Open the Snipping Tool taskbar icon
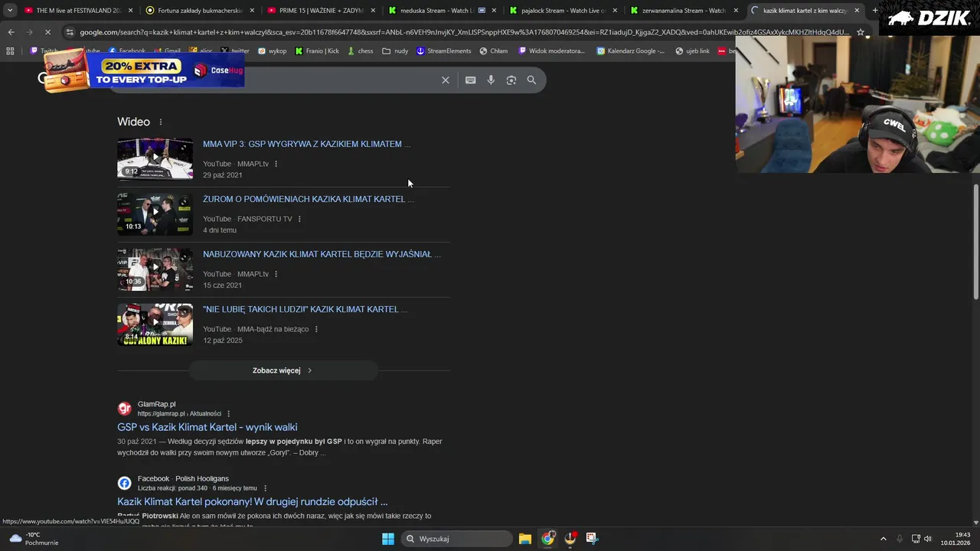The height and width of the screenshot is (551, 980). [x=592, y=539]
